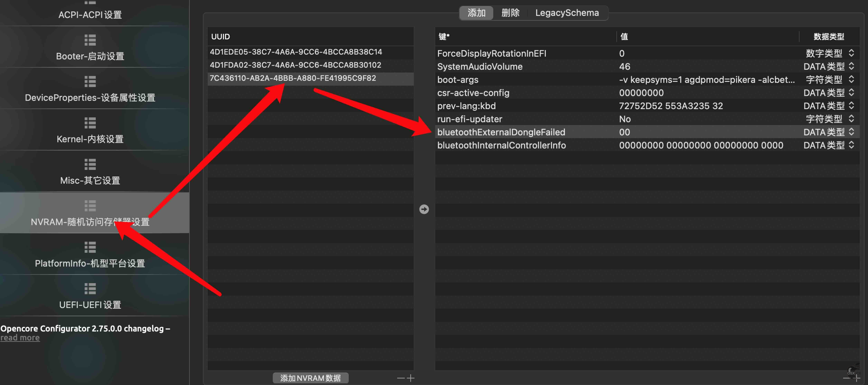Click the 数据类型 column header
Screen dimensions: 868x385
pos(829,36)
